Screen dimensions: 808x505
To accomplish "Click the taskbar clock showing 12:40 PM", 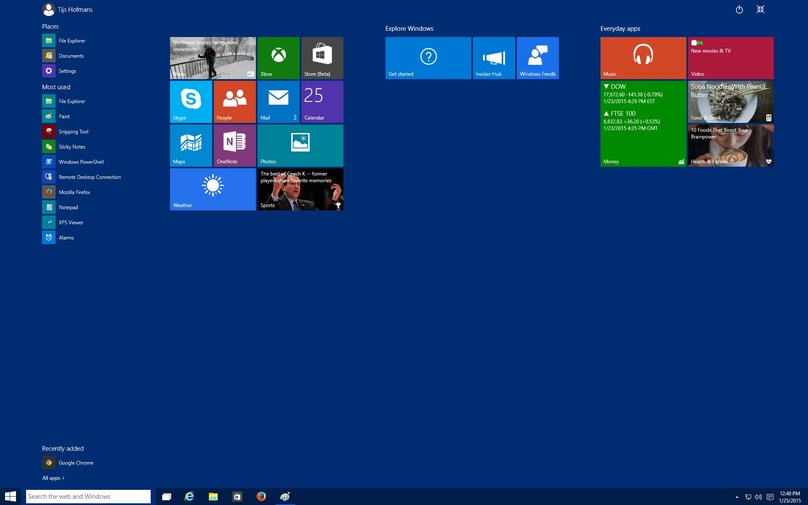I will tap(789, 497).
